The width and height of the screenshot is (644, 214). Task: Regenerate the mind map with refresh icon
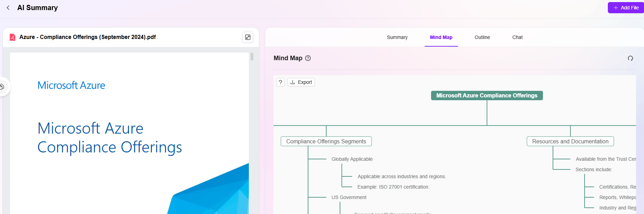point(630,58)
